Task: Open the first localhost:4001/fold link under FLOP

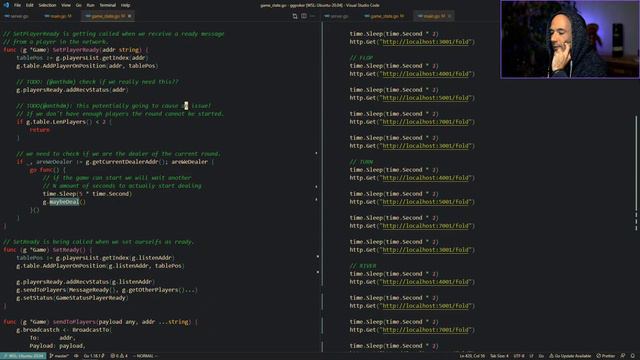Action: pyautogui.click(x=426, y=74)
